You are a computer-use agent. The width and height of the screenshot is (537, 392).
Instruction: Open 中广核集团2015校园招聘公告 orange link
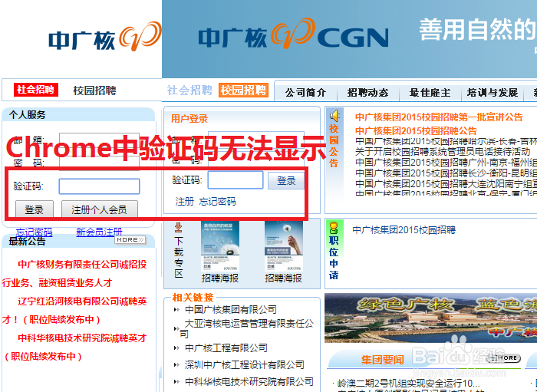pos(416,130)
